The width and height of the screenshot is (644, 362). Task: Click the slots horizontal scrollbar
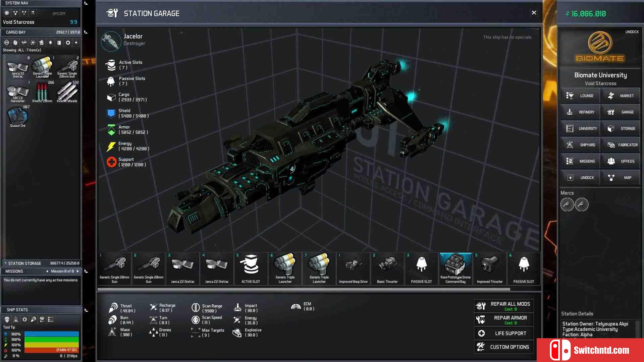(304, 289)
